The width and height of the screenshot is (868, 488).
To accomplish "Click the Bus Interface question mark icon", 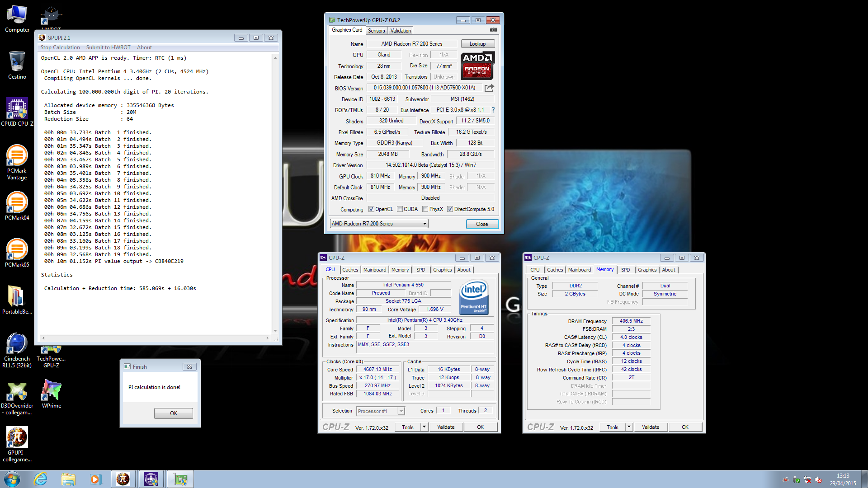I will (x=493, y=110).
